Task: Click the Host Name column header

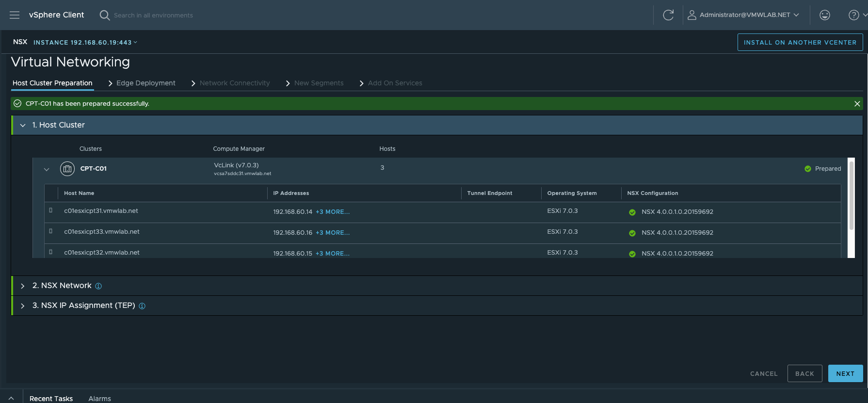Action: click(79, 193)
